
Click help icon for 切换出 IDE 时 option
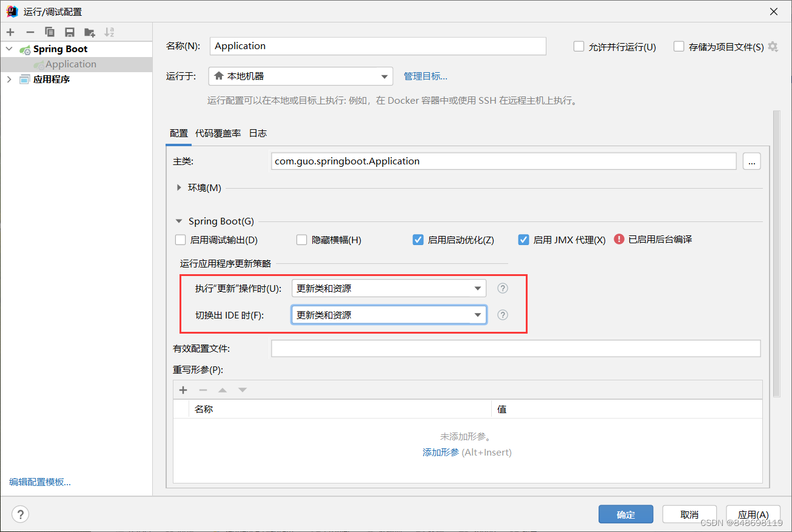tap(503, 315)
